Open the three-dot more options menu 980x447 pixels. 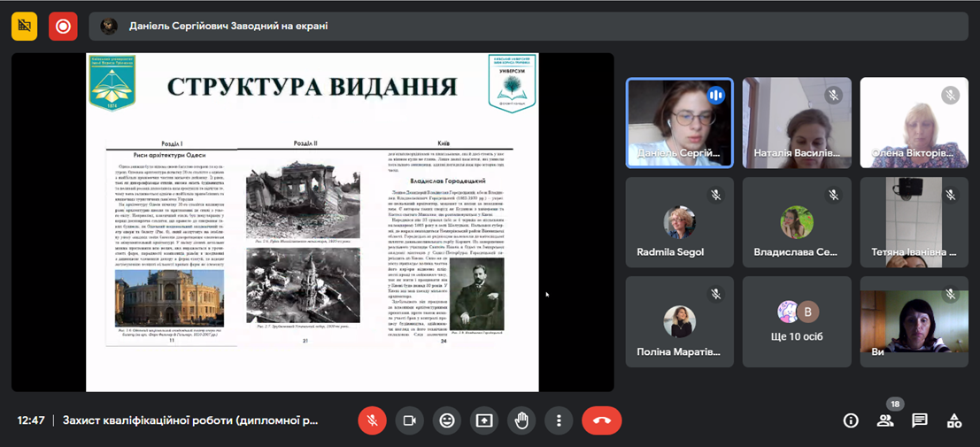pyautogui.click(x=559, y=420)
